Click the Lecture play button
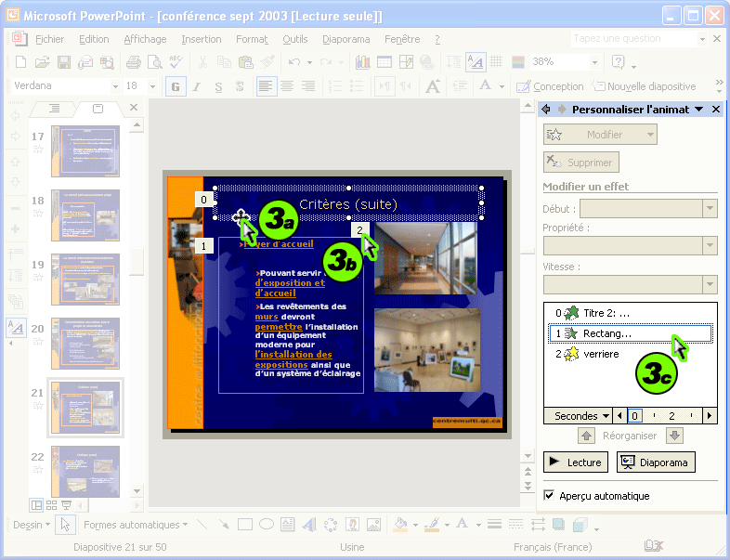 coord(575,462)
